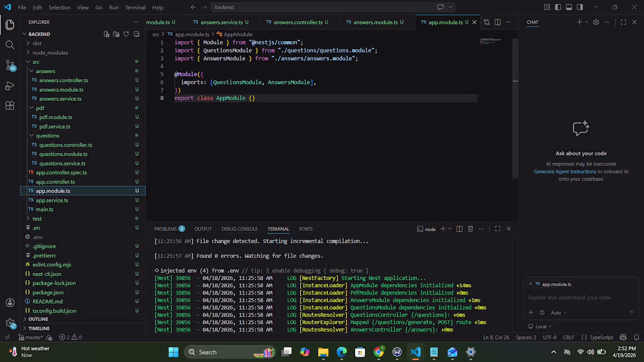Open the Search view in activity bar
The width and height of the screenshot is (644, 362).
[10, 45]
